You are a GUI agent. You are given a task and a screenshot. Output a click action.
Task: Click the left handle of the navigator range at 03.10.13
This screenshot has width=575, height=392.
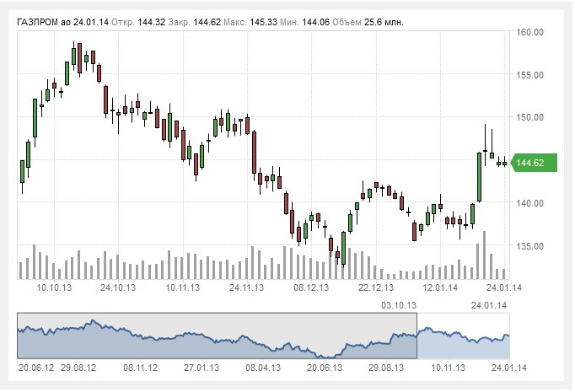[417, 336]
